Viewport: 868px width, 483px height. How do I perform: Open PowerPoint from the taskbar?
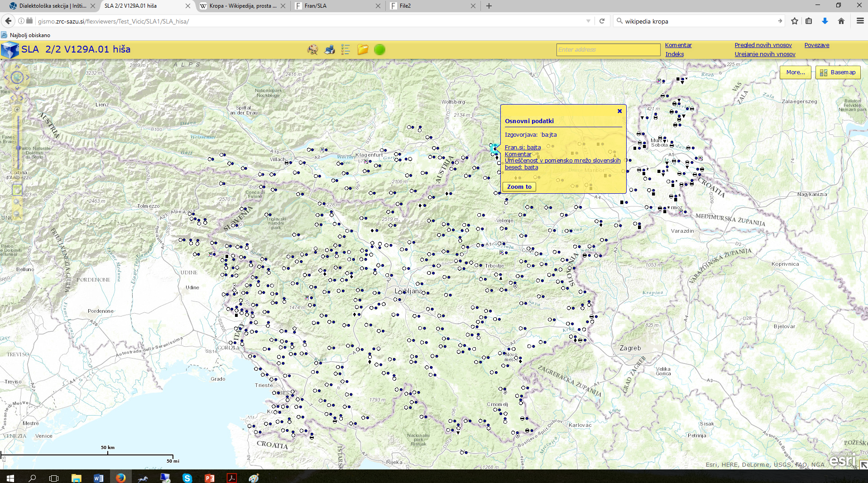click(209, 478)
